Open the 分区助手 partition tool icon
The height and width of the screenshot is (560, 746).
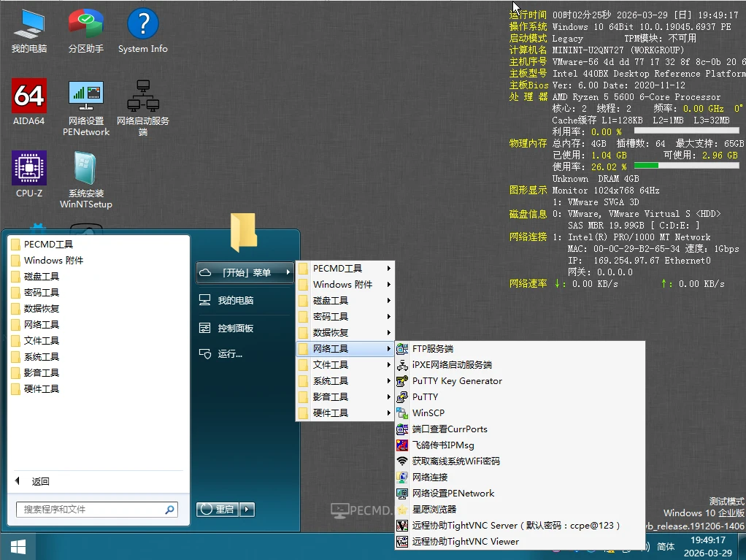85,23
